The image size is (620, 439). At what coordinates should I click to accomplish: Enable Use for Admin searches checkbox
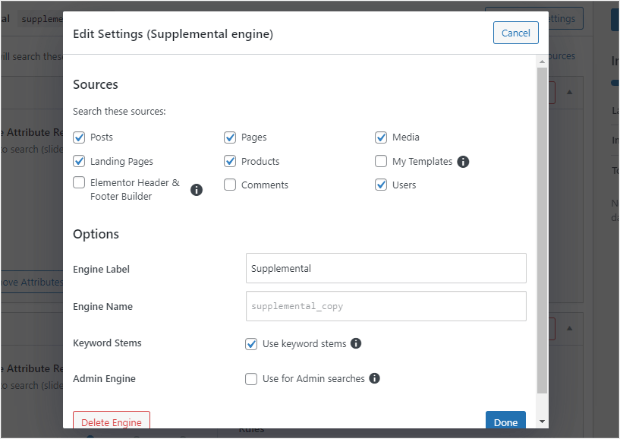(251, 379)
